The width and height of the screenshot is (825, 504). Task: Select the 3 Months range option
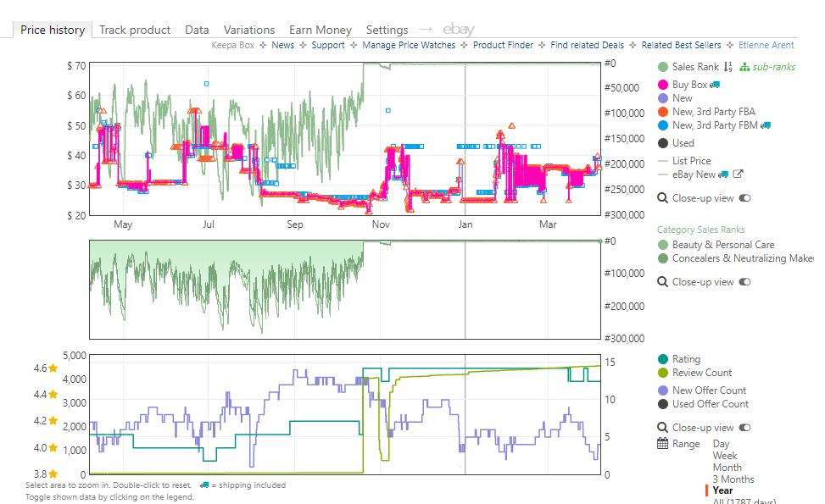point(733,479)
